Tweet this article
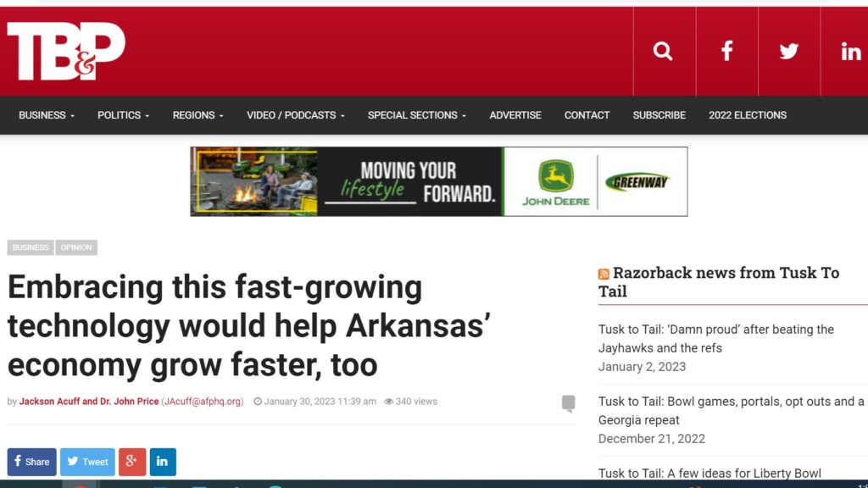Screen dimensions: 868x488 pyautogui.click(x=87, y=462)
